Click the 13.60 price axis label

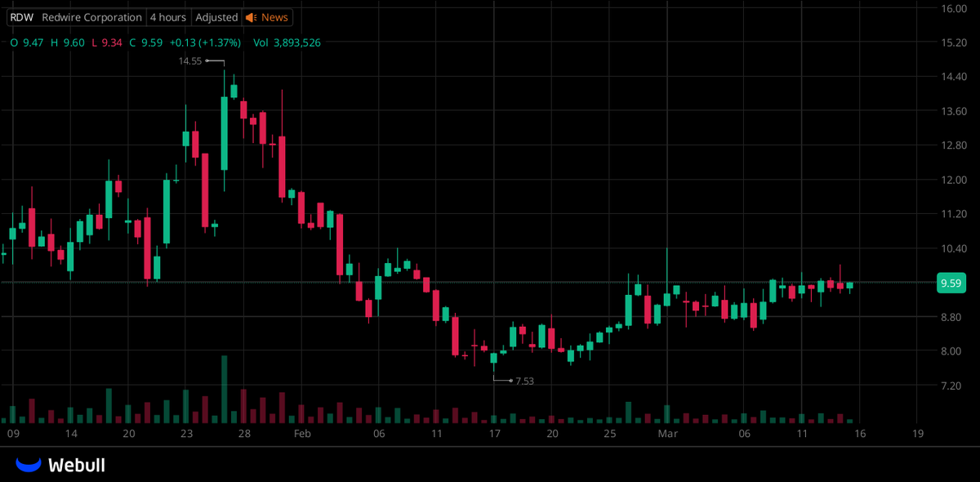(x=954, y=111)
